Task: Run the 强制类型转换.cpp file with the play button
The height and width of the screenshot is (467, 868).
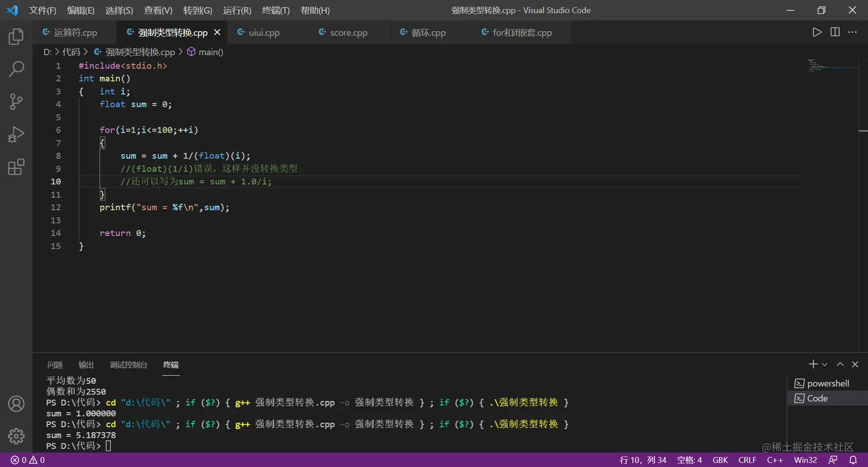Action: 817,32
